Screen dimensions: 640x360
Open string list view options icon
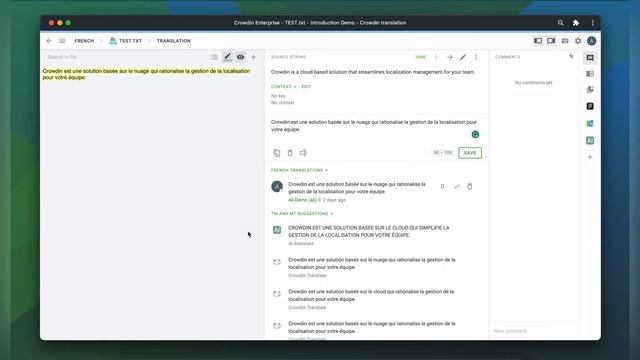(214, 57)
